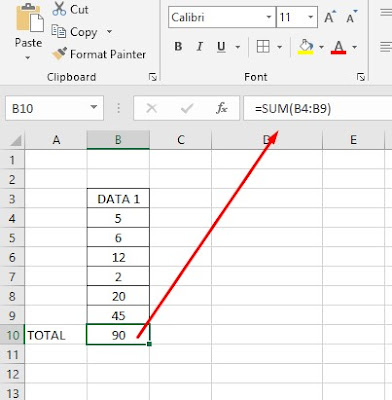Open the Paste options dropdown arrow
This screenshot has height=400, width=392.
(x=28, y=58)
